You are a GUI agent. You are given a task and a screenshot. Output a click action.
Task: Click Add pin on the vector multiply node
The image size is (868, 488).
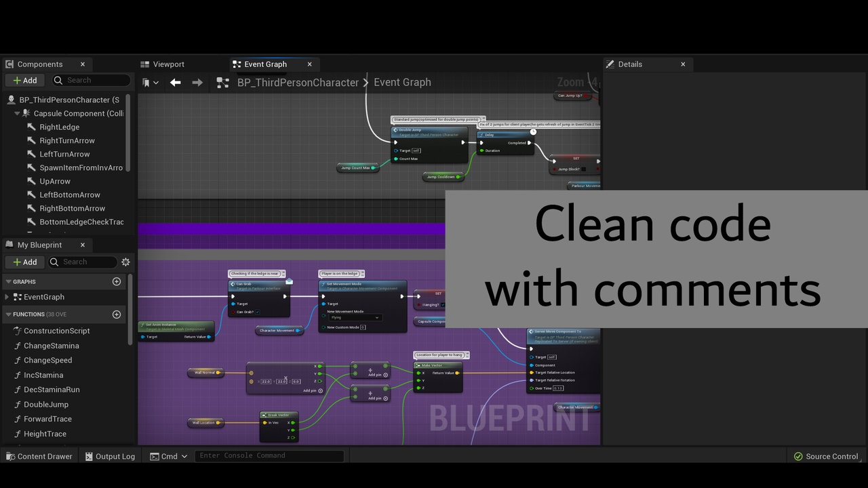(313, 391)
